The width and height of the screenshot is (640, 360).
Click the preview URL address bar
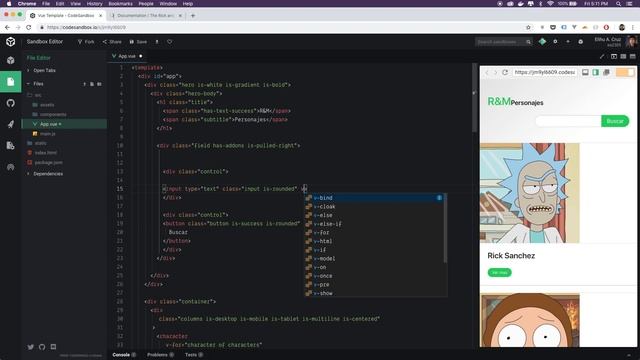[x=544, y=72]
